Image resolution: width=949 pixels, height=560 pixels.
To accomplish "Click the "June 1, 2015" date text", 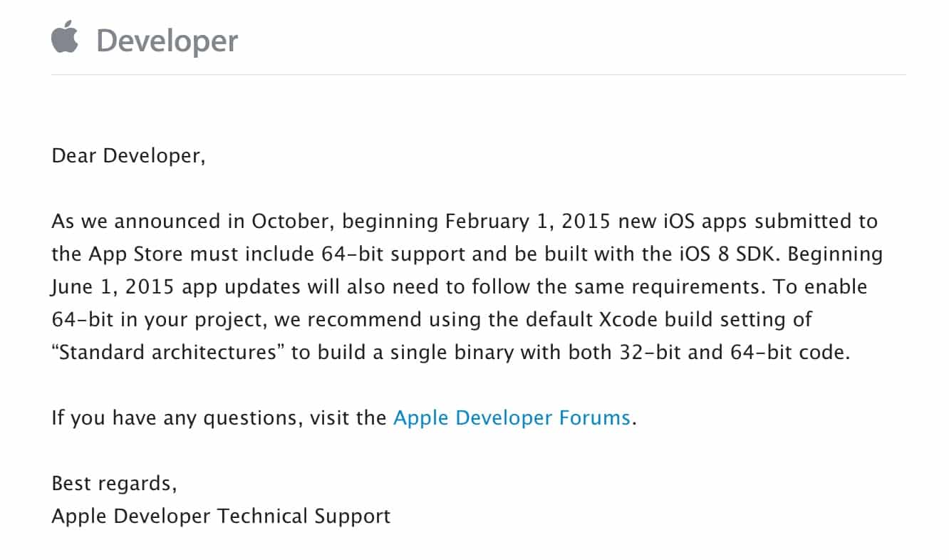I will 103,286.
